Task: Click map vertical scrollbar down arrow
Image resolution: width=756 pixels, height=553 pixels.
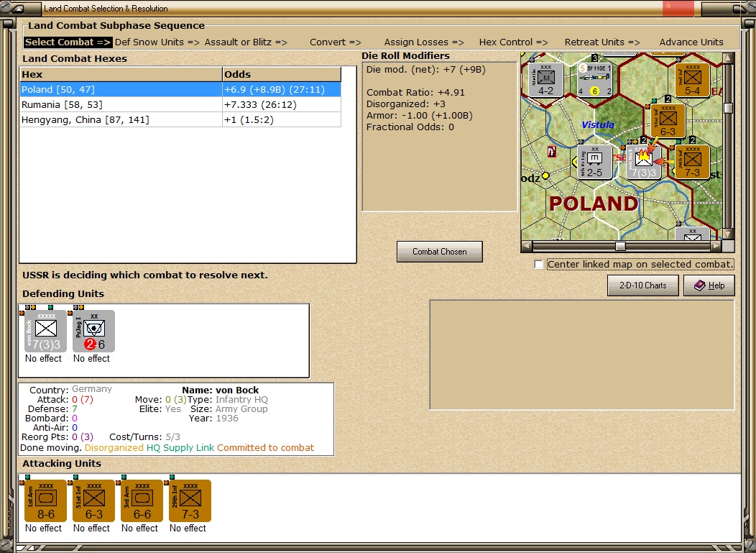Action: [x=728, y=234]
